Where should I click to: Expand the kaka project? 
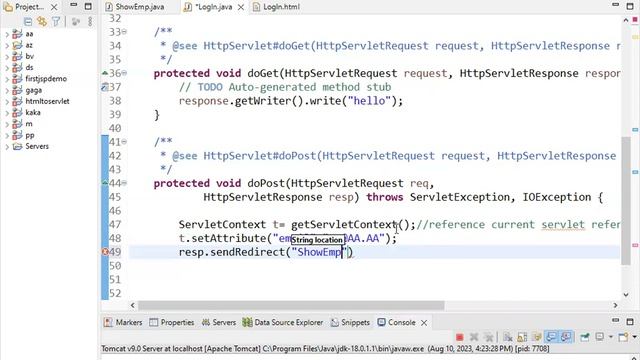pos(7,113)
